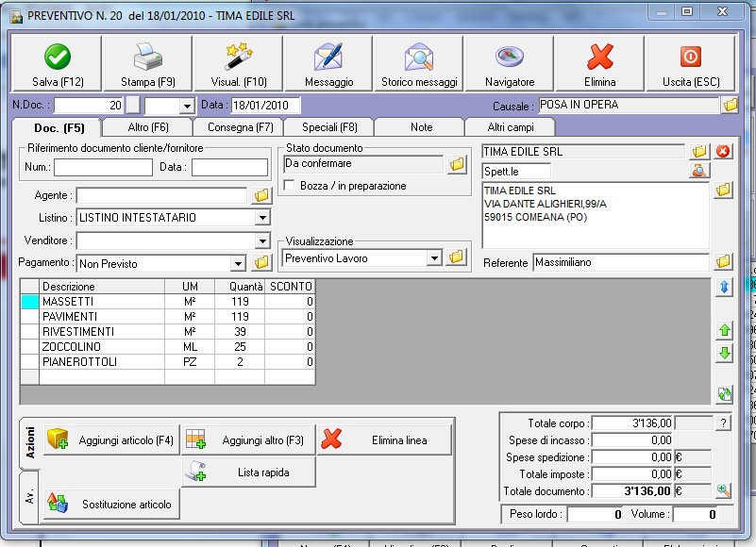Viewport: 756px width, 547px height.
Task: Move row up with green arrow
Action: (725, 330)
